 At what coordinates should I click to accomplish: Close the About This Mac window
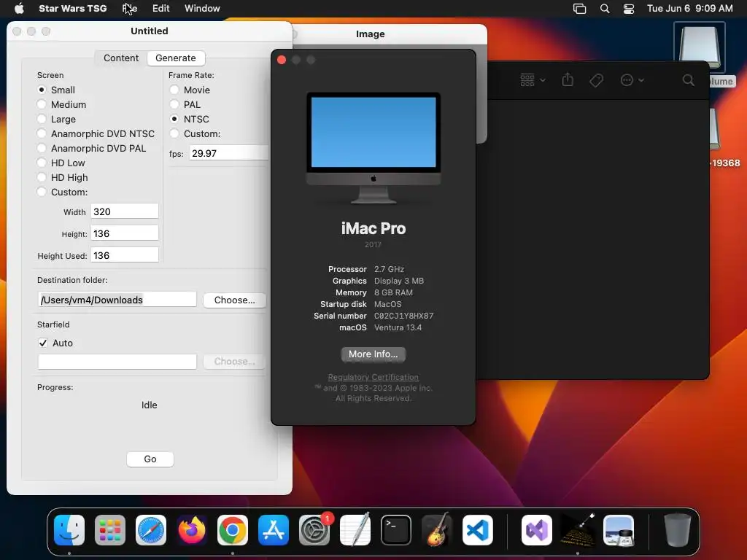282,60
